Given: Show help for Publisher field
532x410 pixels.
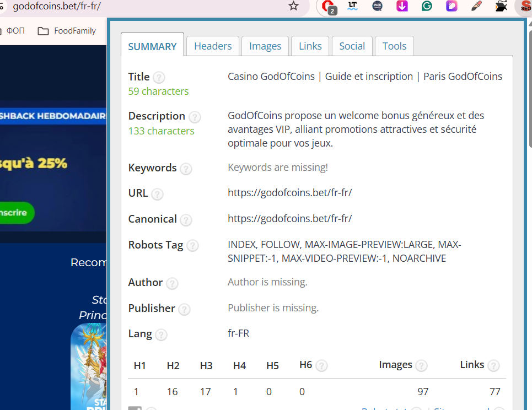Looking at the screenshot, I should [x=184, y=309].
